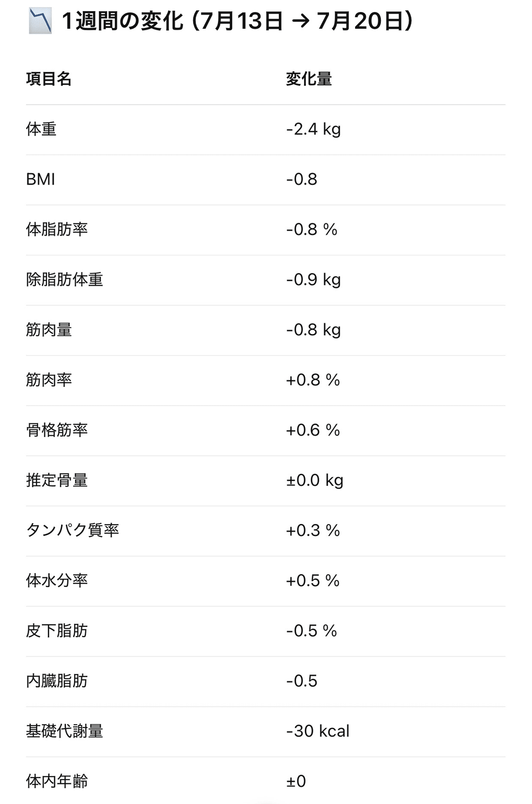Image resolution: width=532 pixels, height=804 pixels.
Task: Click the +0.6 % skeletal muscle value
Action: (x=313, y=430)
